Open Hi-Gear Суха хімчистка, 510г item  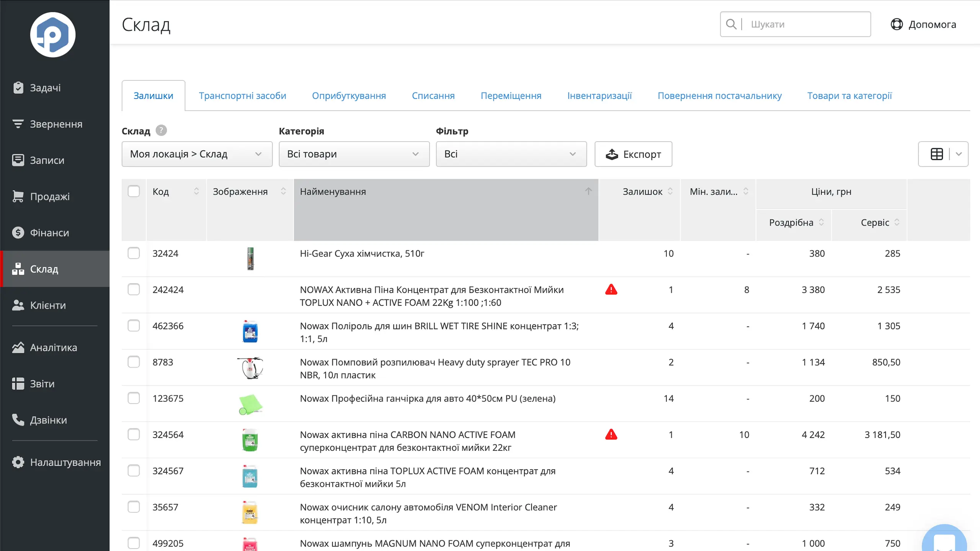click(x=362, y=253)
